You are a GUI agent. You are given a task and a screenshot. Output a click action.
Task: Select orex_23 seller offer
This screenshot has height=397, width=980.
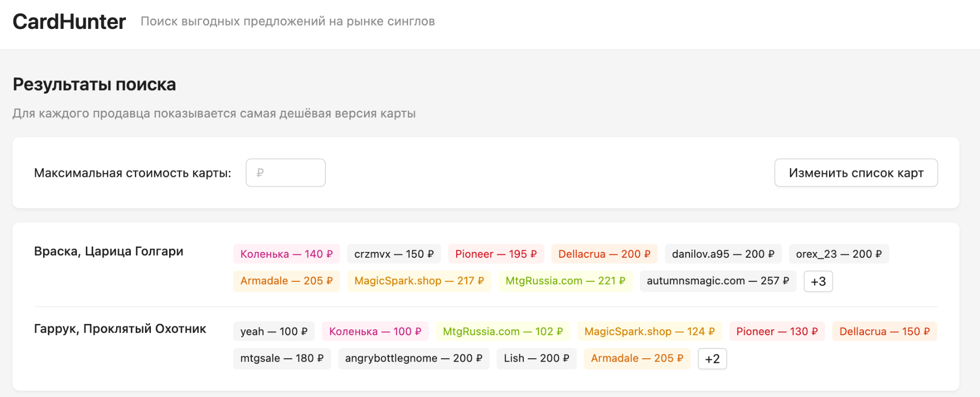[x=838, y=254]
